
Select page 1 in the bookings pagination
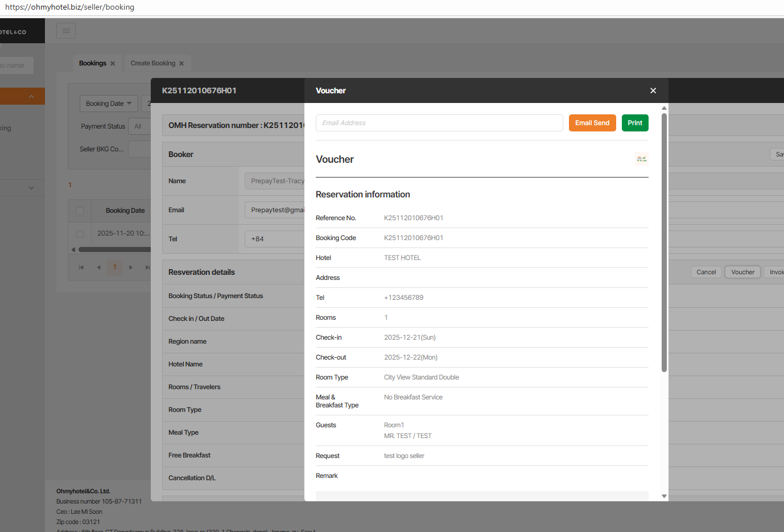115,267
